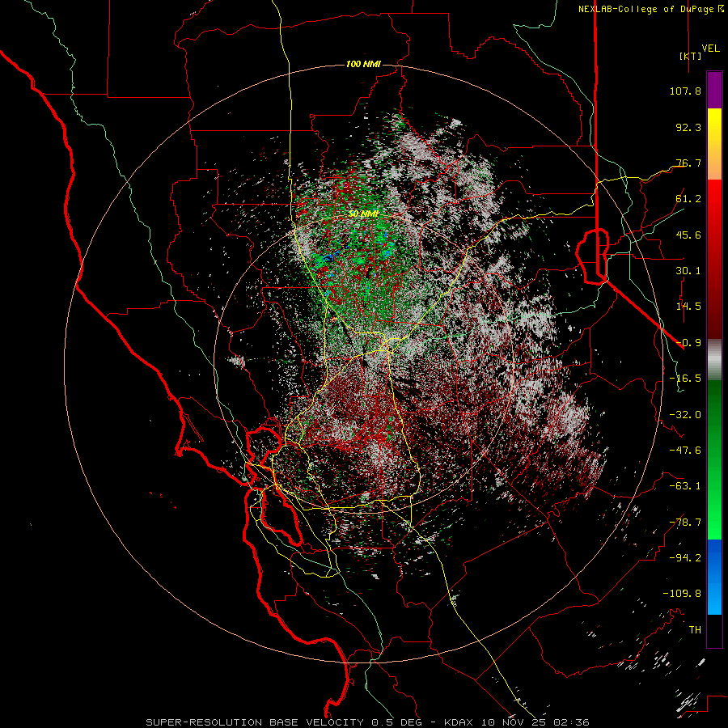Click the 100 NMI range ring label
This screenshot has height=728, width=728.
(x=363, y=64)
